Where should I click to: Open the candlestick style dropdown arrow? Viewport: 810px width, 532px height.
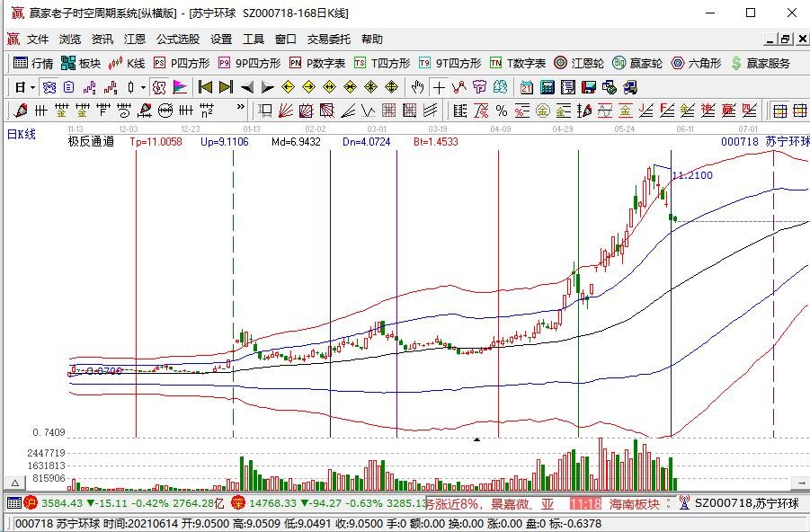pyautogui.click(x=144, y=87)
